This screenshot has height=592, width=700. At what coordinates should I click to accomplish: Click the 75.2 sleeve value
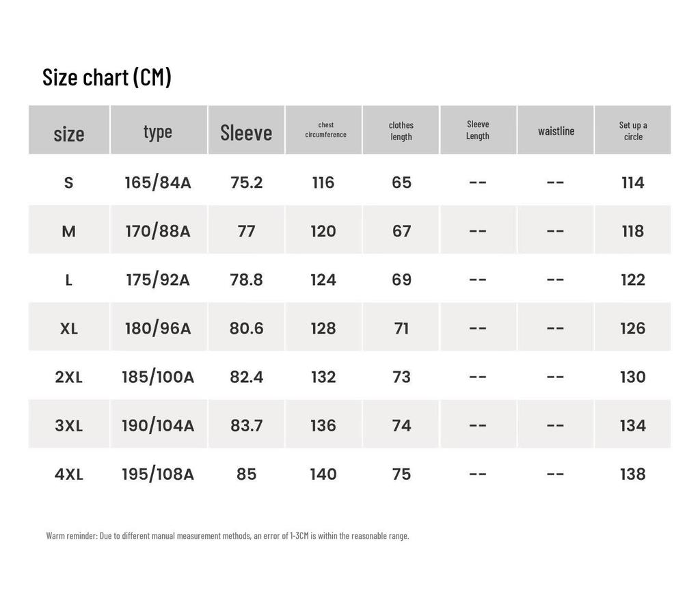[246, 183]
